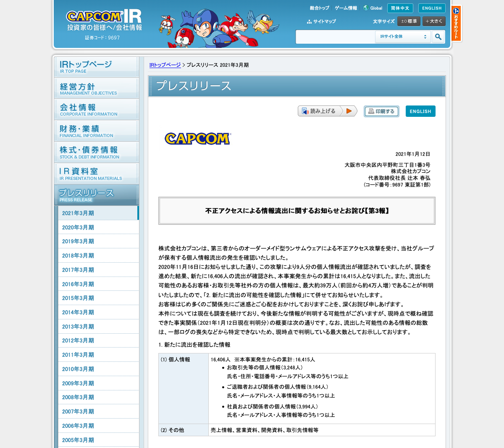This screenshot has width=504, height=448.
Task: Open the IRサイト全体 search scope dropdown
Action: coord(403,37)
